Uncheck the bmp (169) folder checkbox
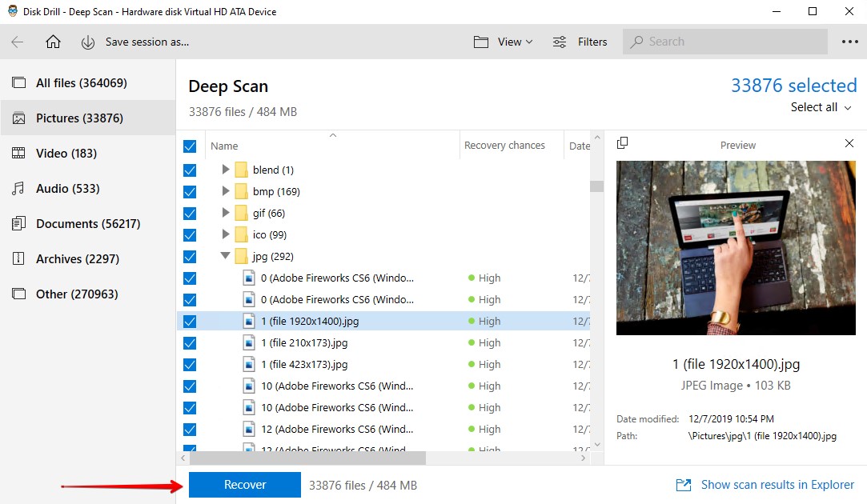Viewport: 867px width, 504px height. (190, 192)
